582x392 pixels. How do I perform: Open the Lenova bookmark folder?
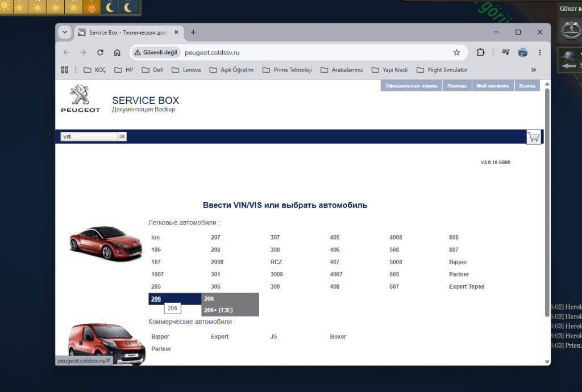(186, 70)
